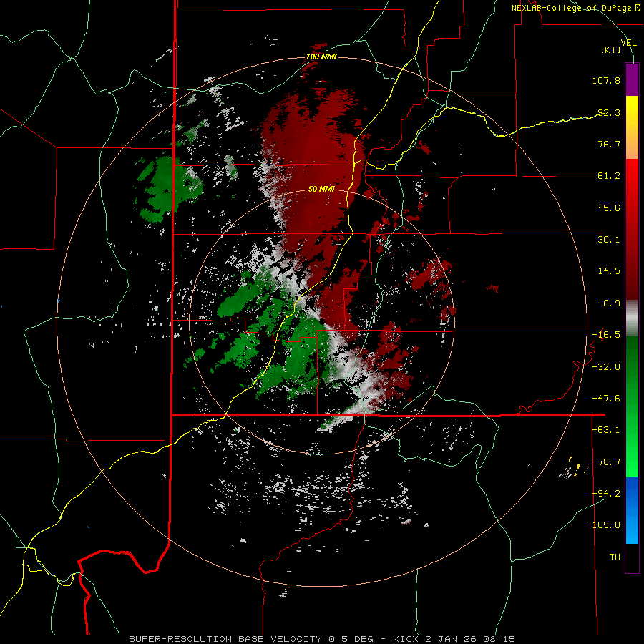Image resolution: width=644 pixels, height=644 pixels.
Task: Select the 76.7 scale value
Action: coord(609,144)
